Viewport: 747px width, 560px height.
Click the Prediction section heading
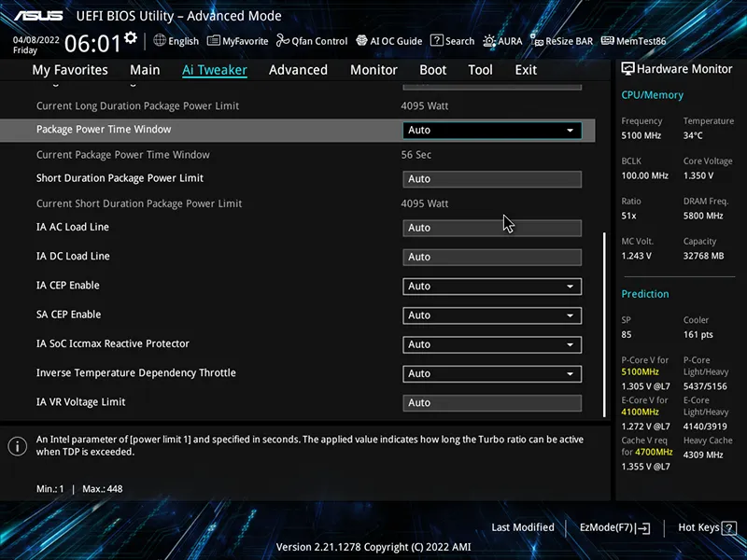coord(645,294)
